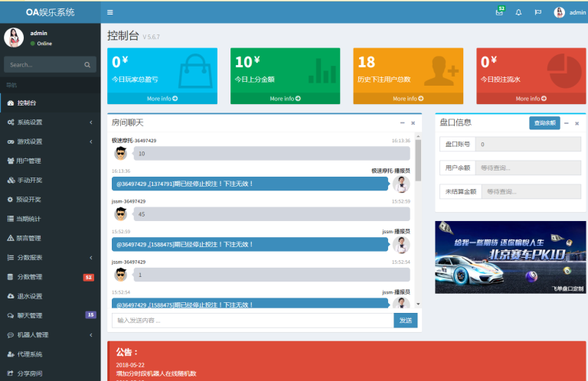
Task: Collapse the 盘口信息 panel with minus icon
Action: 567,122
